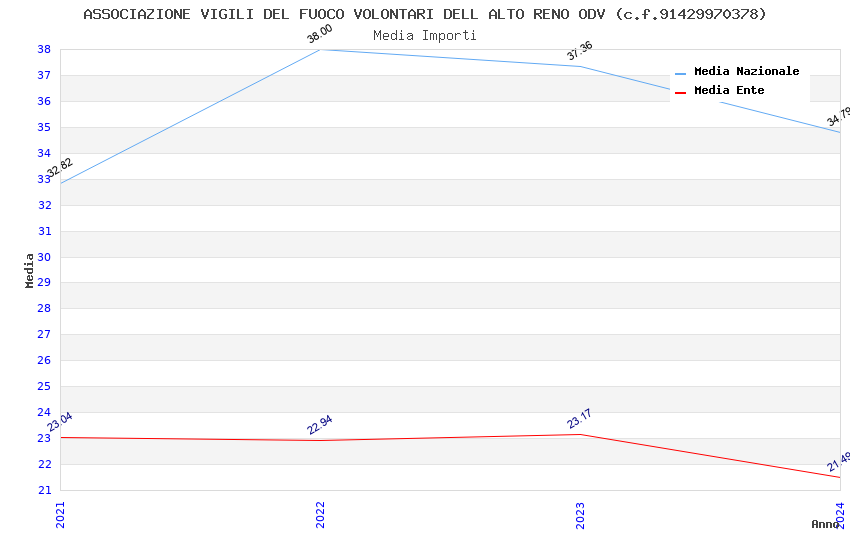Click the y-axis value 34

tap(44, 153)
